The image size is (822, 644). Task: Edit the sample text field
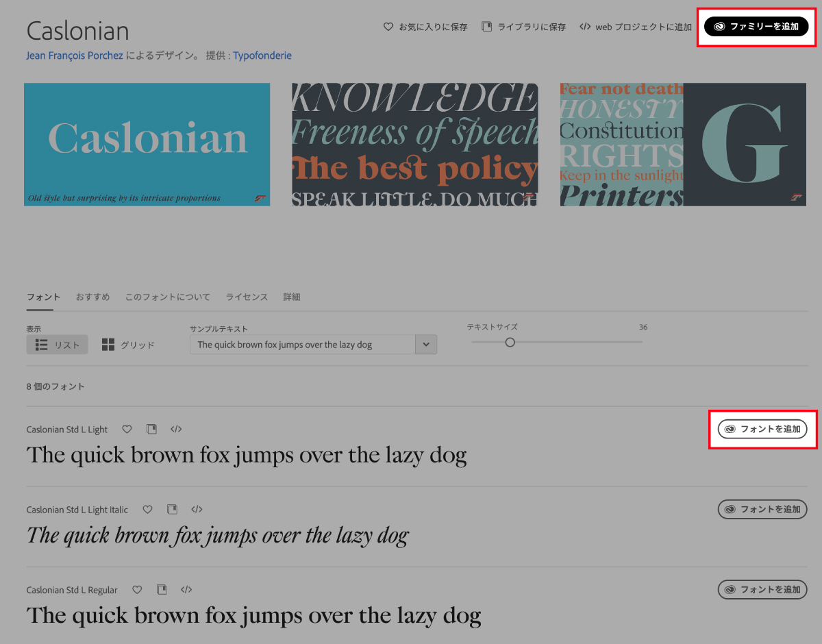tap(303, 345)
